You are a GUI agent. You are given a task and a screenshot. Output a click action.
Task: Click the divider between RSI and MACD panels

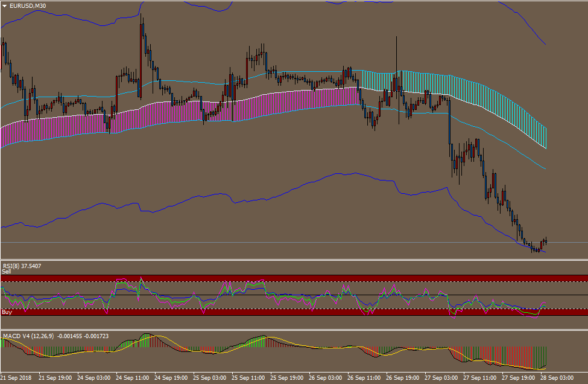(294, 330)
